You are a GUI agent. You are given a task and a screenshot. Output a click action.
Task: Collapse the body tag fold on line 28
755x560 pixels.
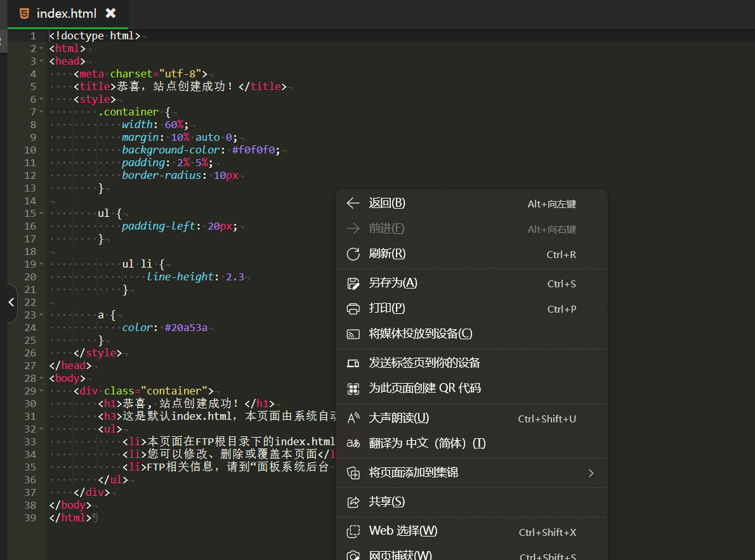pyautogui.click(x=41, y=379)
